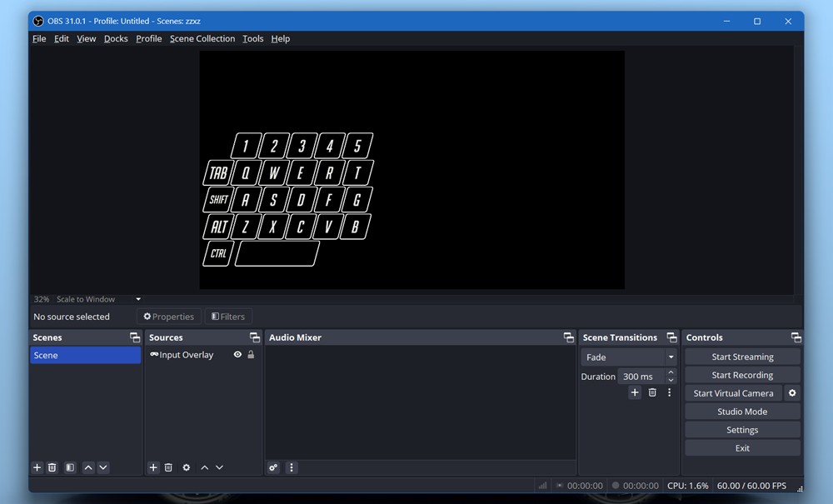Select the Input Overlay source in Sources
Image resolution: width=833 pixels, height=504 pixels.
point(185,354)
